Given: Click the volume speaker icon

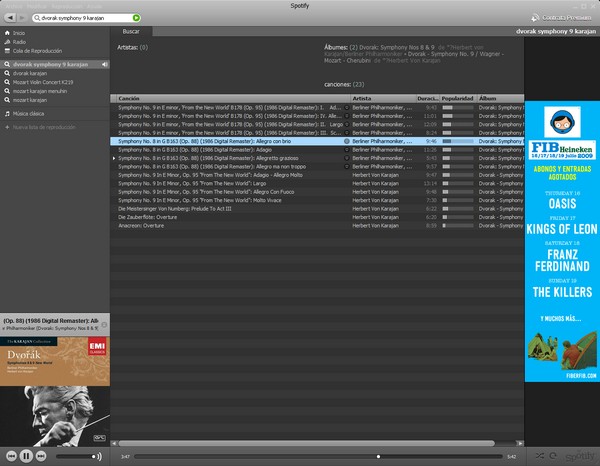Looking at the screenshot, I should click(99, 456).
